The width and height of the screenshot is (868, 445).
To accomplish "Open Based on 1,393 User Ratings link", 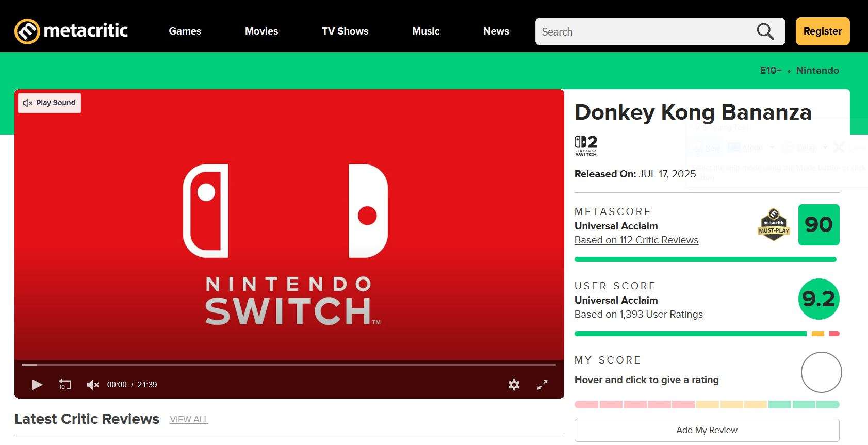I will pyautogui.click(x=638, y=314).
